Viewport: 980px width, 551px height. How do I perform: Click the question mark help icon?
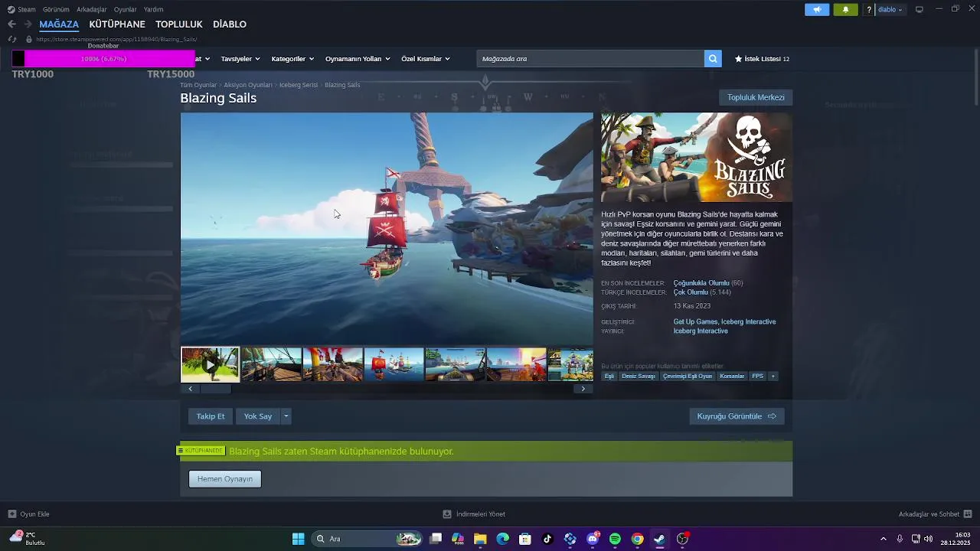click(869, 9)
